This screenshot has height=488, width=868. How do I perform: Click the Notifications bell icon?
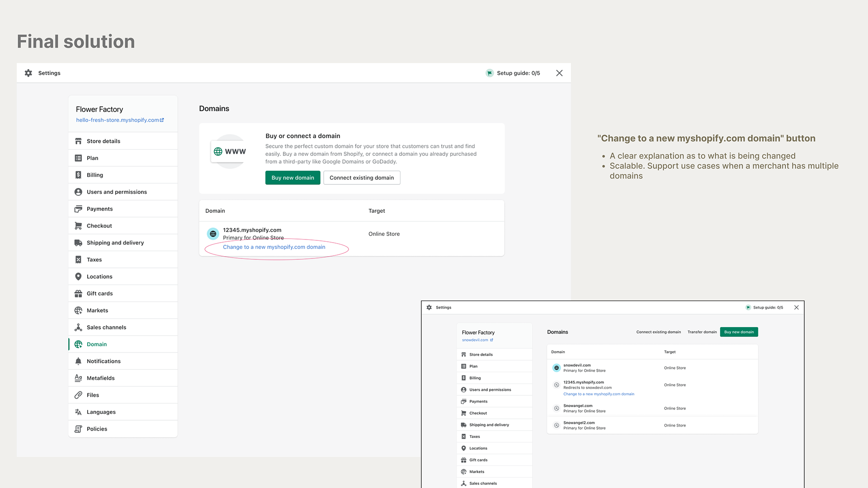pyautogui.click(x=78, y=361)
